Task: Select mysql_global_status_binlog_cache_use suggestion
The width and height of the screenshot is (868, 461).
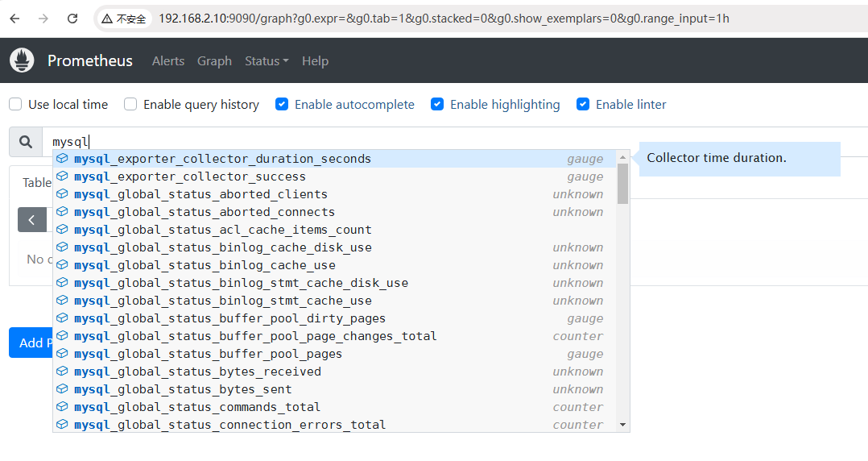Action: tap(334, 265)
